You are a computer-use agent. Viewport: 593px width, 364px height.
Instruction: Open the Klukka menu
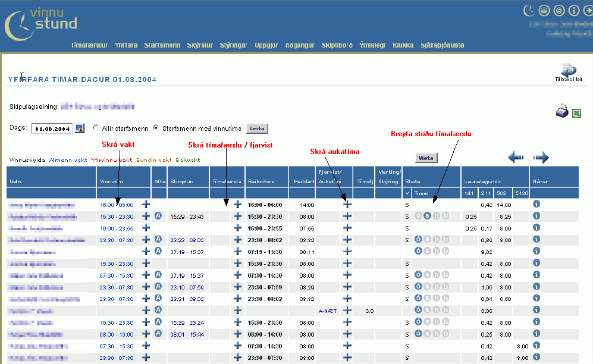pos(403,45)
